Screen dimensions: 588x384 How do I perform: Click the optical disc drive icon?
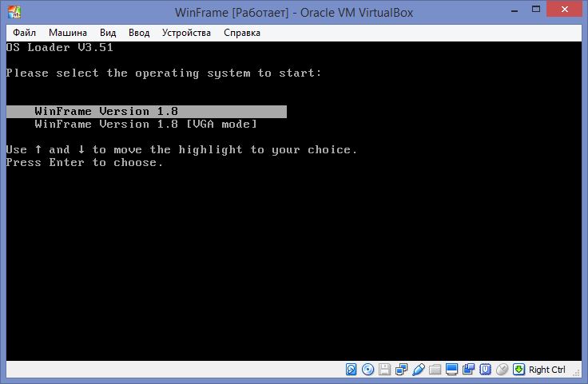[x=367, y=370]
